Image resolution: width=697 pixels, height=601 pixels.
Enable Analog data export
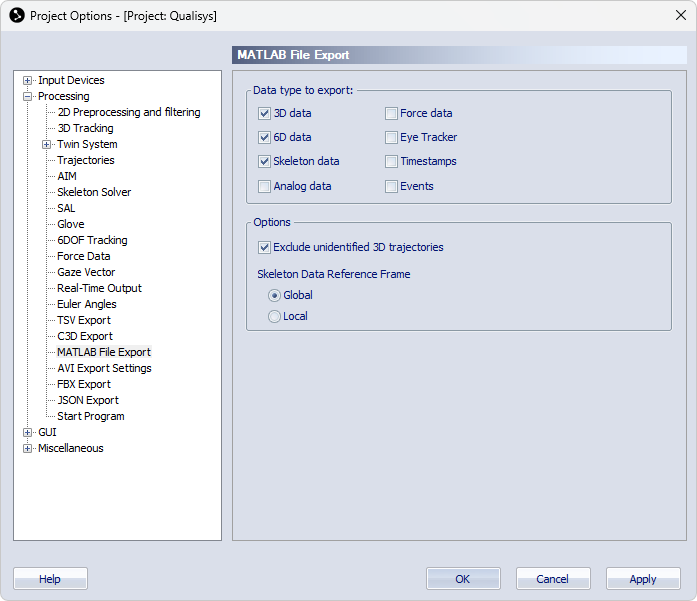(x=264, y=186)
